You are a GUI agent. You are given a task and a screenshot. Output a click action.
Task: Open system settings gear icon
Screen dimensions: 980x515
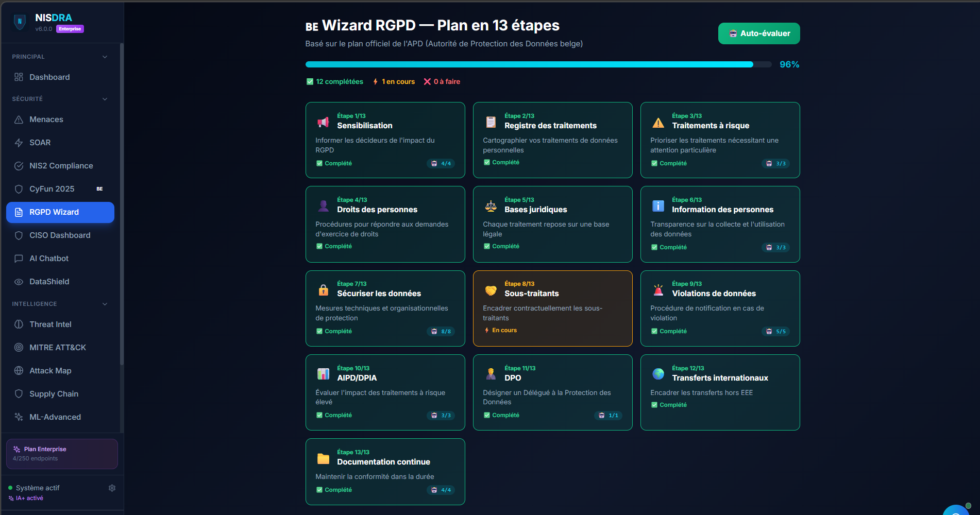[x=112, y=488]
